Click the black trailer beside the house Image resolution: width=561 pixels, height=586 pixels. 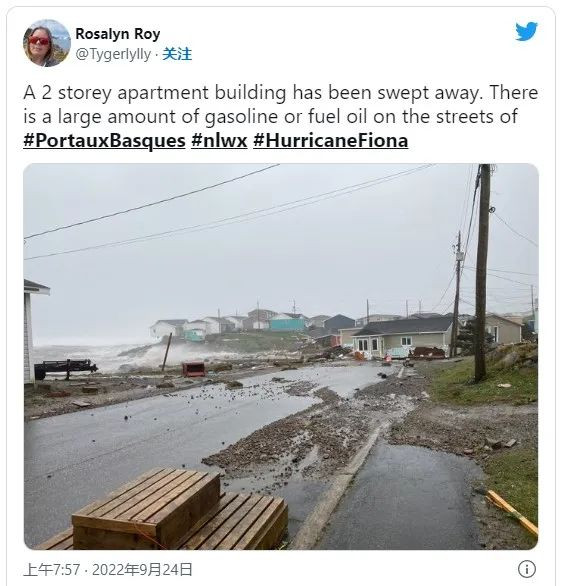tap(66, 368)
